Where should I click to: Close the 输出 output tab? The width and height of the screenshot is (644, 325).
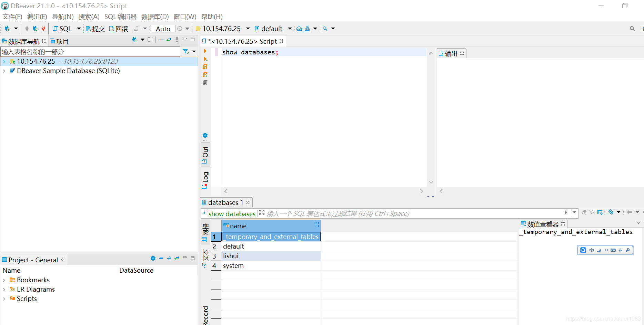(462, 53)
